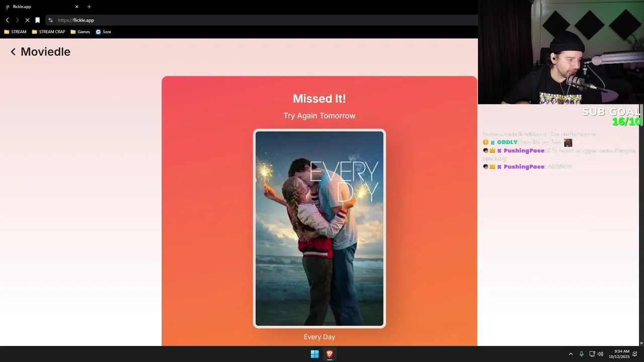
Task: Open the STREAM CRAP bookmarks folder
Action: (x=48, y=32)
